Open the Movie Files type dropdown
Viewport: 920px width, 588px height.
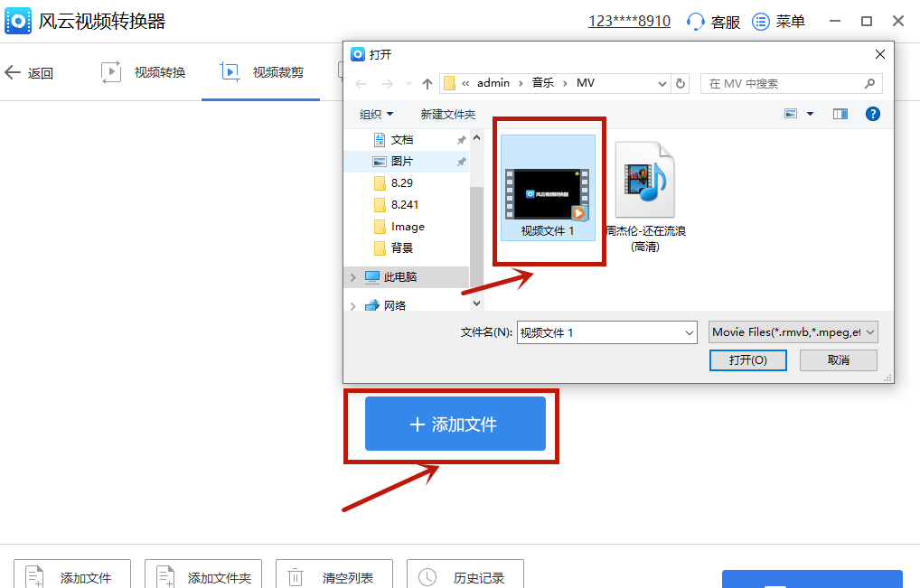coord(793,332)
